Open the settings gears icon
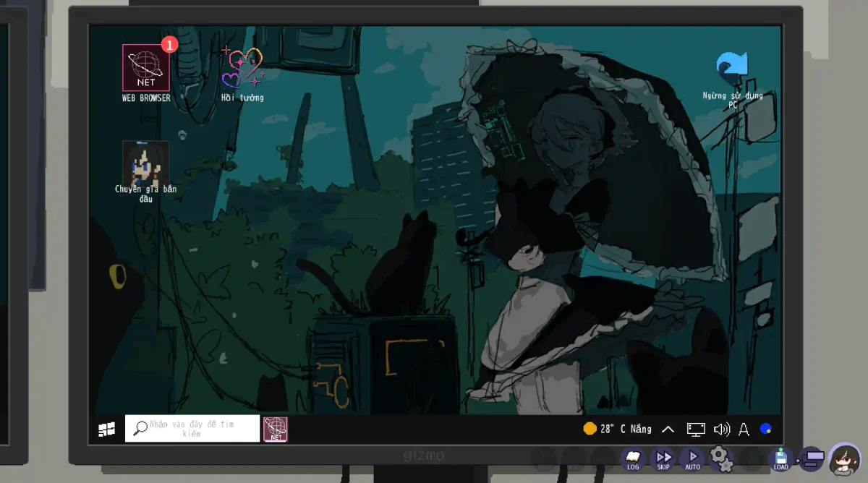Viewport: 868px width, 483px height. (721, 458)
